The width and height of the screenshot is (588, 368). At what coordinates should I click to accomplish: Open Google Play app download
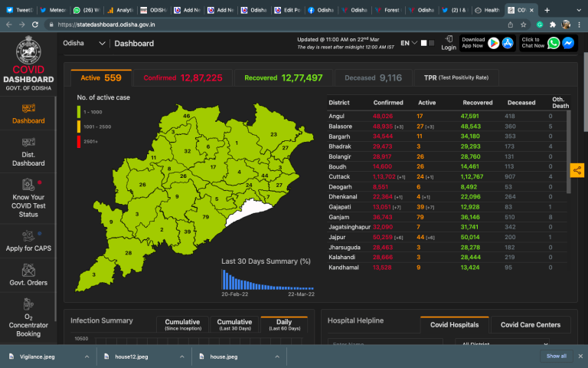pos(494,44)
